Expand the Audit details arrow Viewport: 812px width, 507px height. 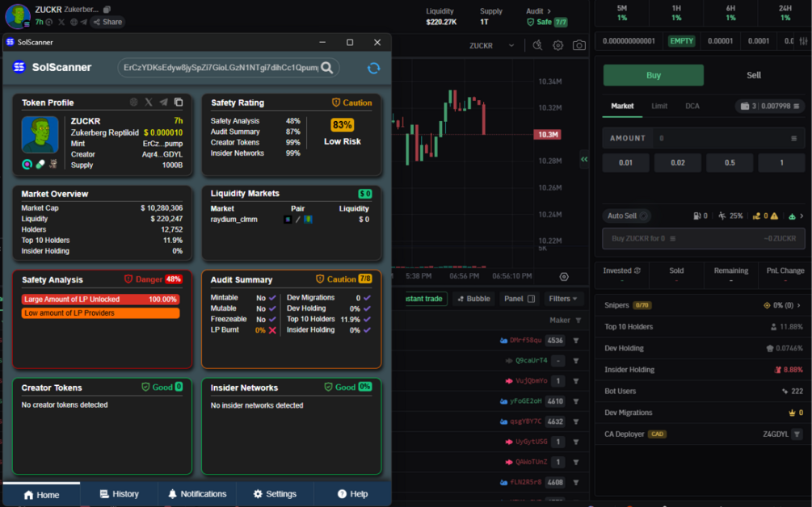click(x=549, y=10)
